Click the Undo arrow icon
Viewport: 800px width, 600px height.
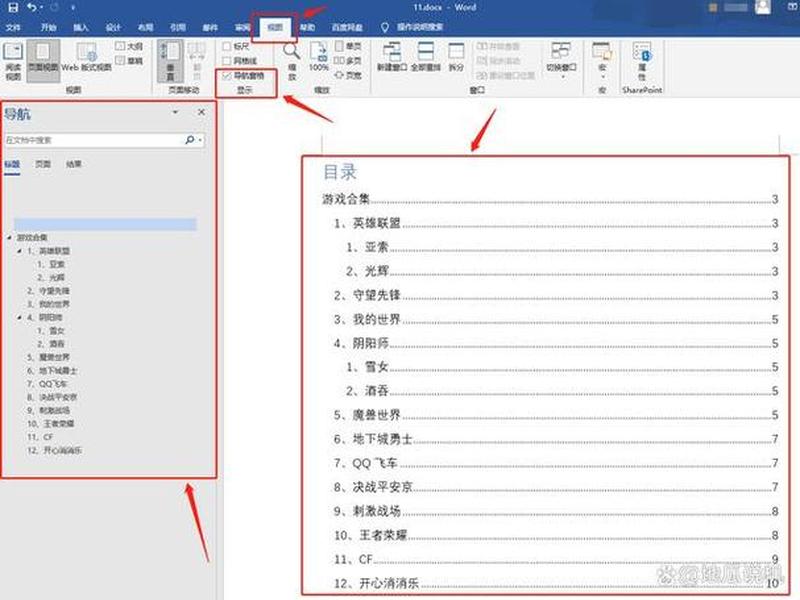[32, 7]
